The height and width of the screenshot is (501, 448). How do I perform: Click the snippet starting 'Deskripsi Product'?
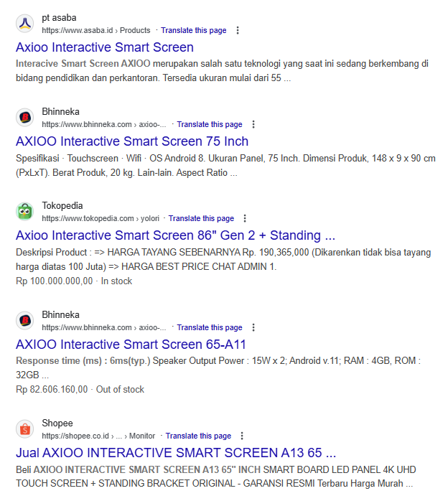pyautogui.click(x=223, y=259)
